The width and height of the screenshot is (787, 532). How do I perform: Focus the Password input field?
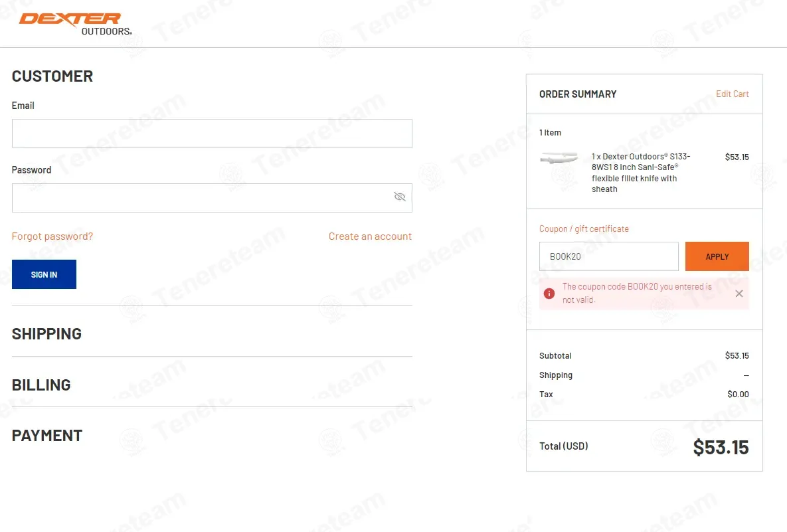[212, 198]
